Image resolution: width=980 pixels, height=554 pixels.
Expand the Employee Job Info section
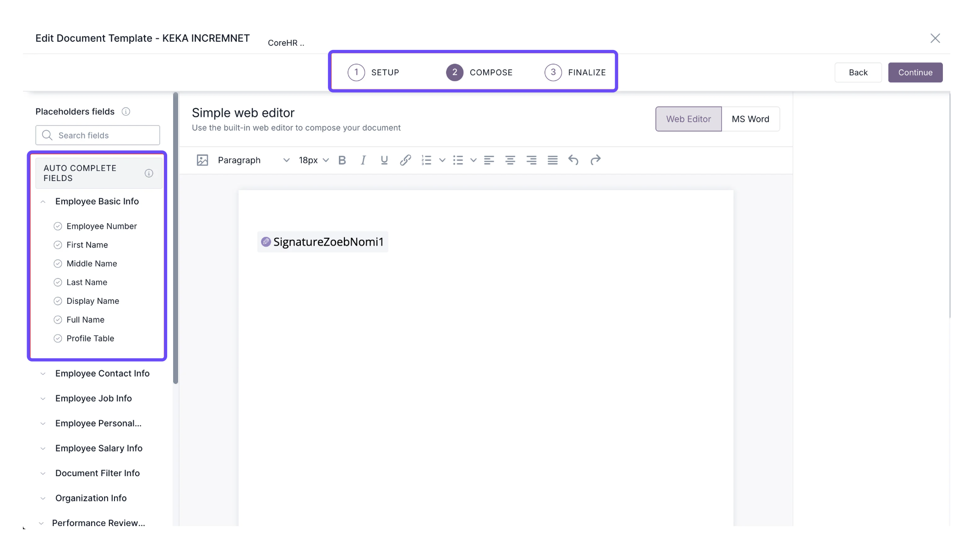tap(93, 398)
